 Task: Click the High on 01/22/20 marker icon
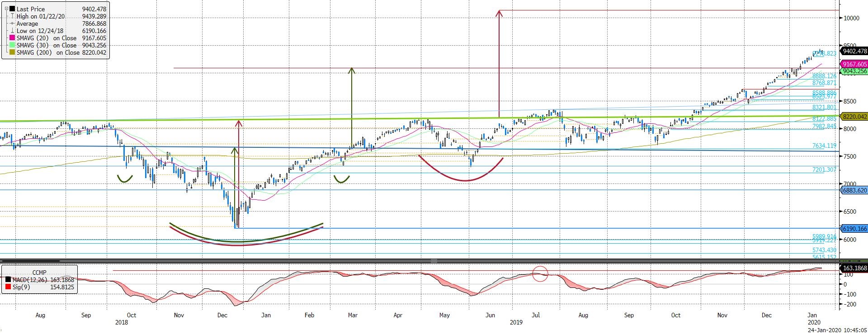[12, 16]
